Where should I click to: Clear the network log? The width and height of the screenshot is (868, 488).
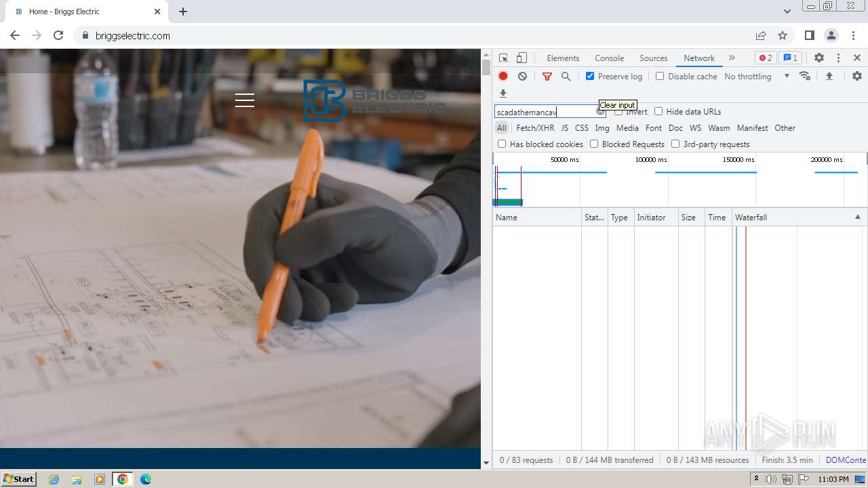[522, 76]
